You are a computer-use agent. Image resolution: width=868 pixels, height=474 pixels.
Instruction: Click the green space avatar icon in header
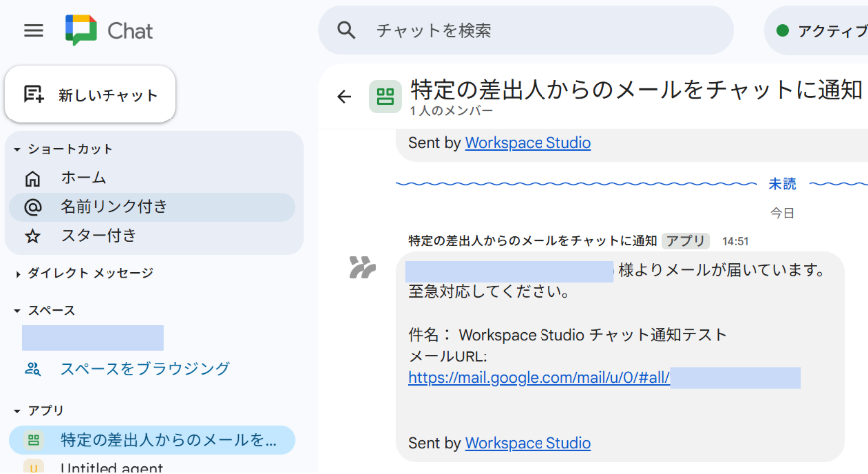click(385, 96)
